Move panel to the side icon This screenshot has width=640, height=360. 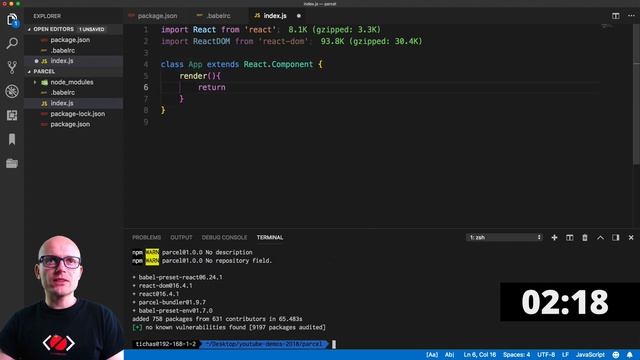(616, 237)
